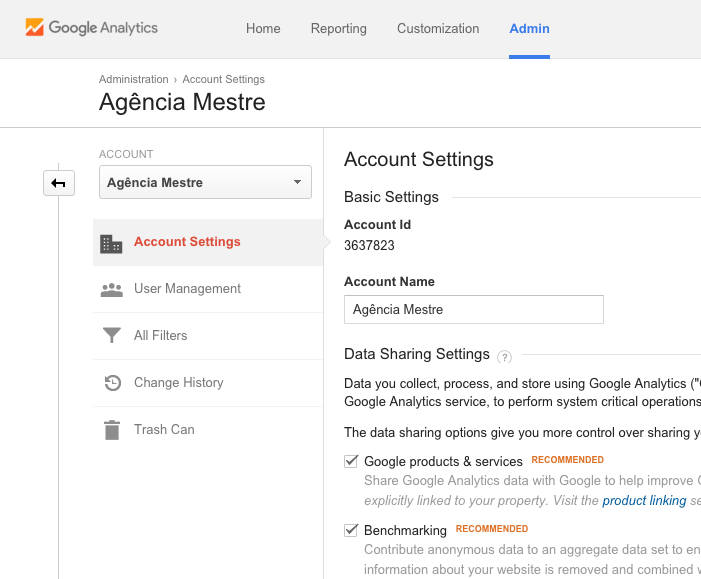This screenshot has width=701, height=579.
Task: Click the back arrow collapse button
Action: tap(59, 183)
